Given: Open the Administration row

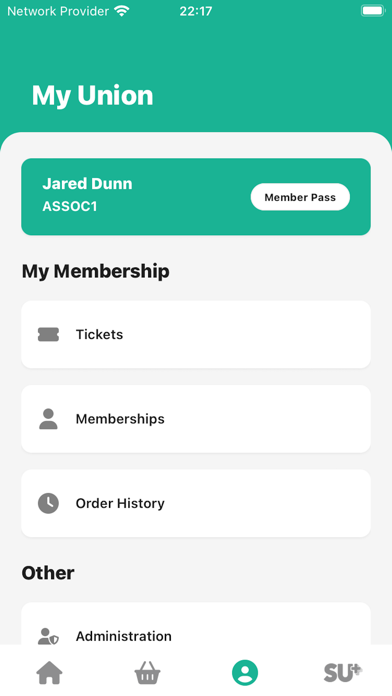Looking at the screenshot, I should [196, 624].
